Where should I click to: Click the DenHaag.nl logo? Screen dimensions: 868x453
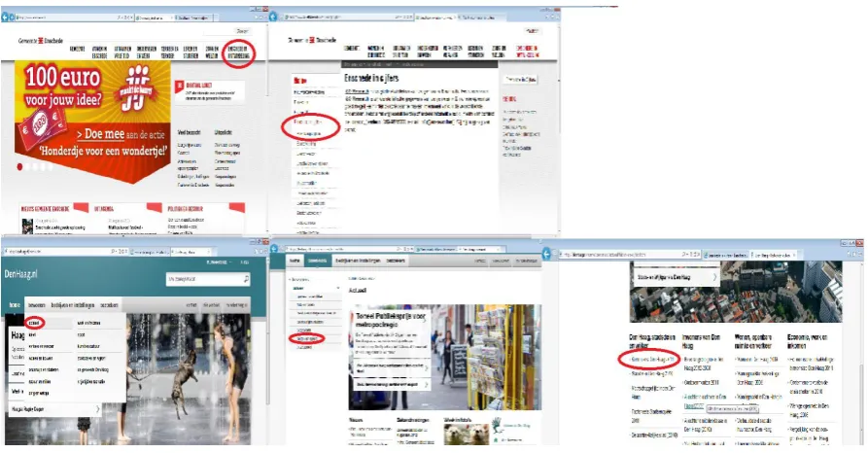(20, 274)
